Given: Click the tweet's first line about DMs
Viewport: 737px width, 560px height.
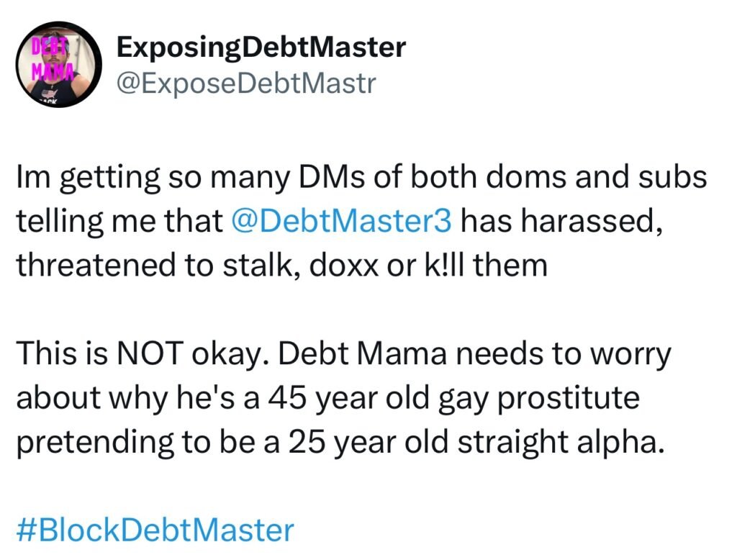Looking at the screenshot, I should (361, 177).
